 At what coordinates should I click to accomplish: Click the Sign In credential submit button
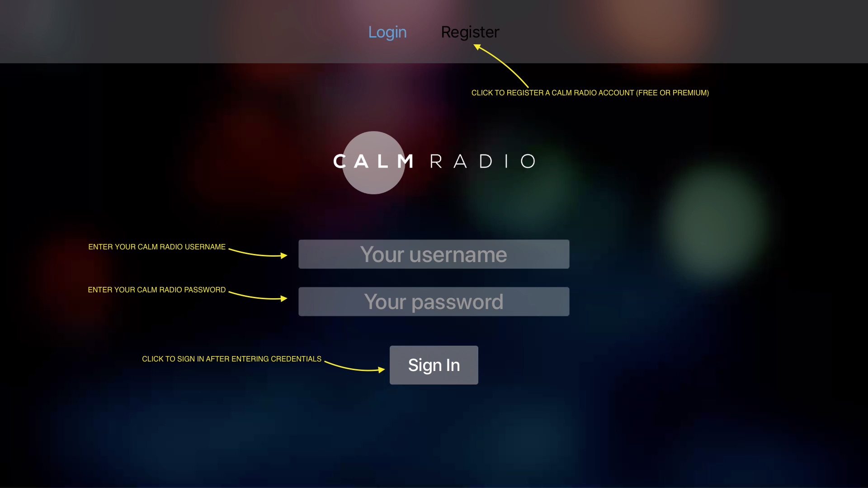(434, 365)
